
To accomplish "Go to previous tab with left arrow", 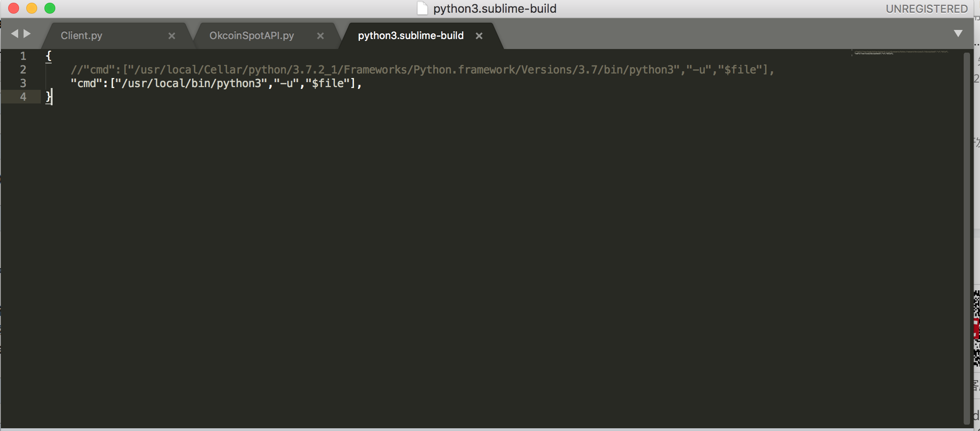I will [15, 34].
